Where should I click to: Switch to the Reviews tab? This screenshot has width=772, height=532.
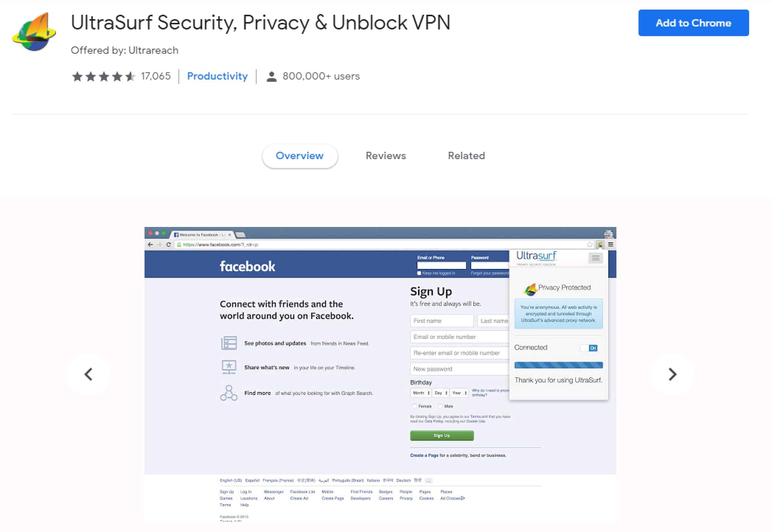pos(386,155)
